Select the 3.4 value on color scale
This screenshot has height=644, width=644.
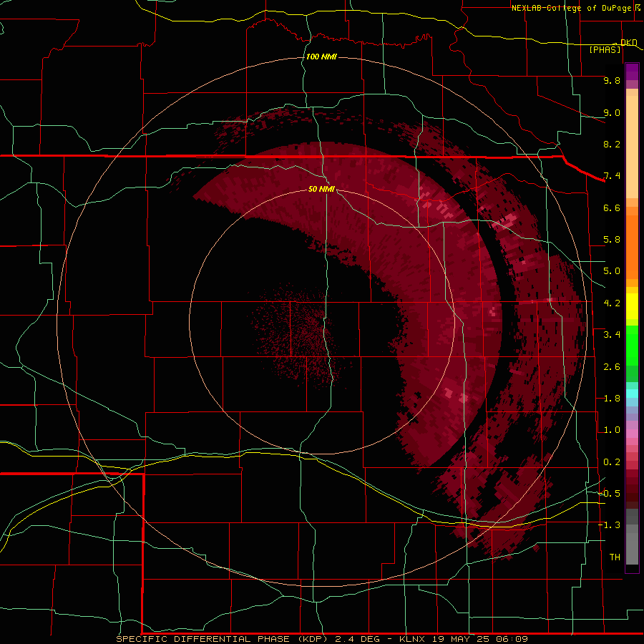pos(612,335)
